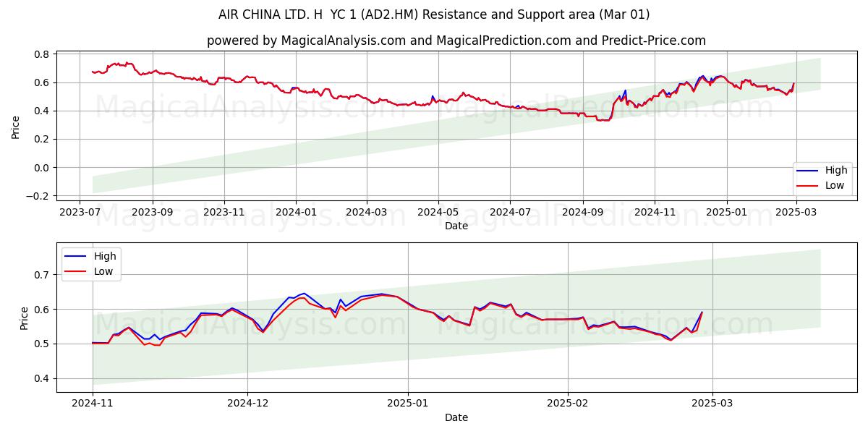Click the bottom chart x-axis label '2024-12'
Image resolution: width=868 pixels, height=434 pixels.
pos(247,404)
